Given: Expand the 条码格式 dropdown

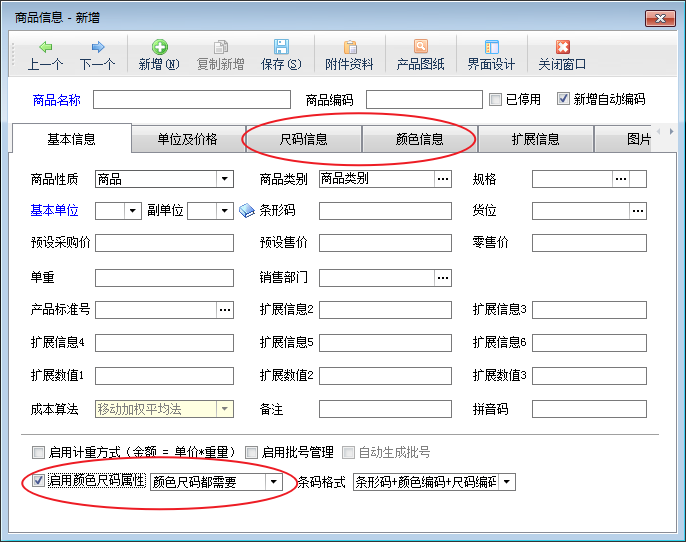Looking at the screenshot, I should [x=507, y=482].
